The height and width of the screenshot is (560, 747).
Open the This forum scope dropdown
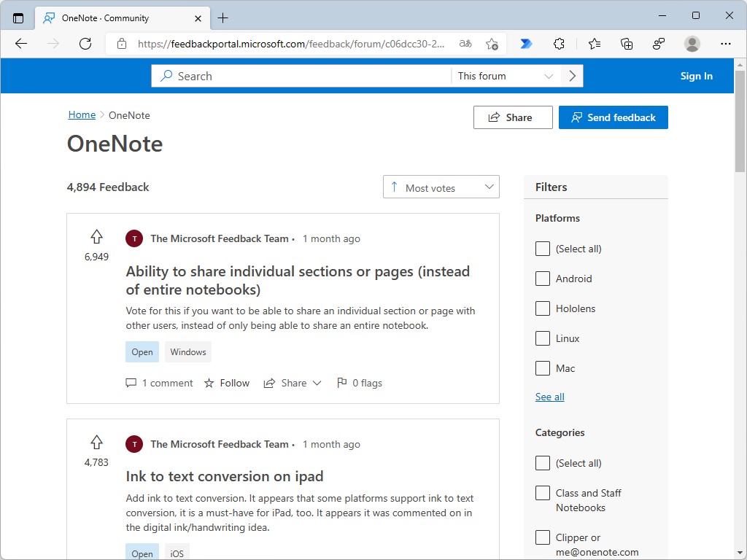(x=506, y=76)
